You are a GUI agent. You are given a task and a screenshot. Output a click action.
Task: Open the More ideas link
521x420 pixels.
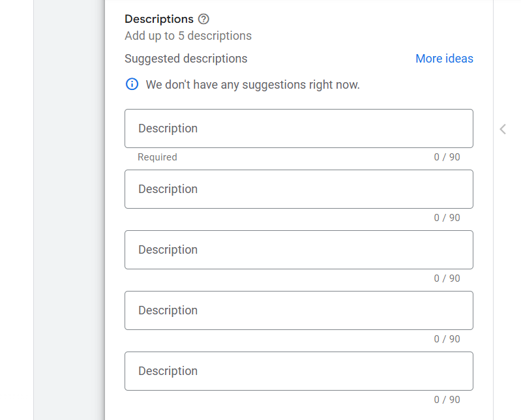click(444, 59)
